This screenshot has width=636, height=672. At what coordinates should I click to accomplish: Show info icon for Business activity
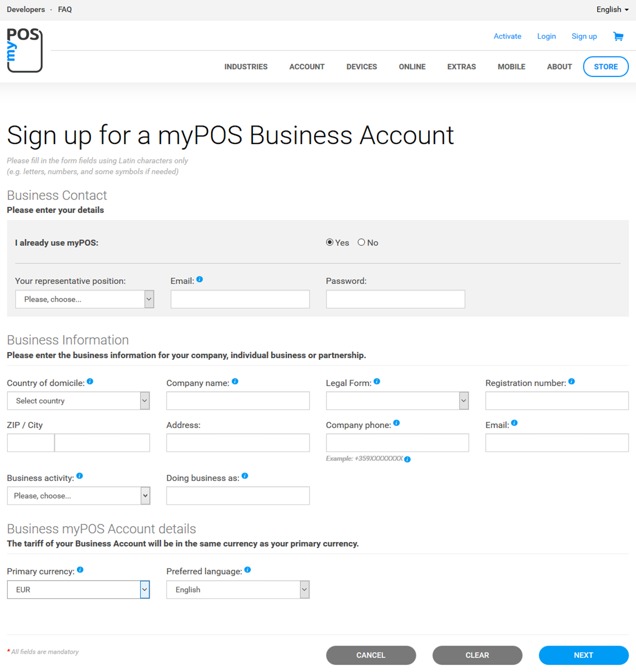click(79, 476)
